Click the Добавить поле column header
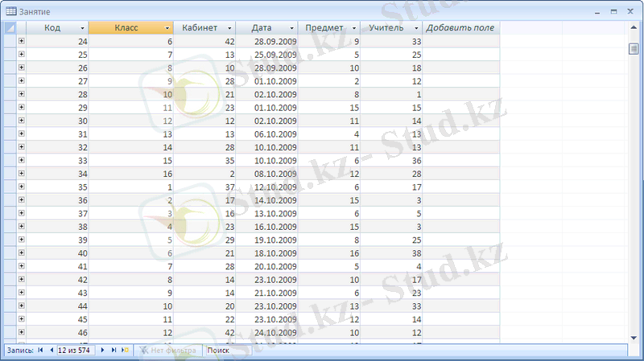Viewport: 644px width, 361px height. [x=460, y=28]
